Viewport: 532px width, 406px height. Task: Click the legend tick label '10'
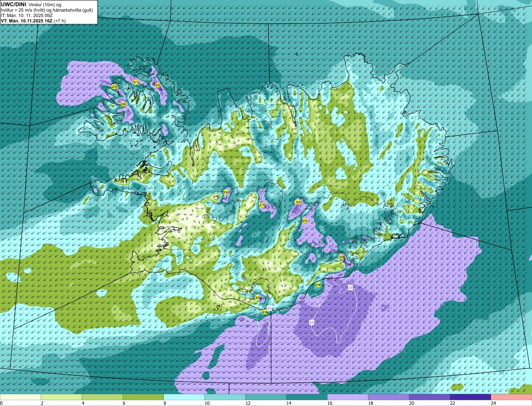point(207,403)
